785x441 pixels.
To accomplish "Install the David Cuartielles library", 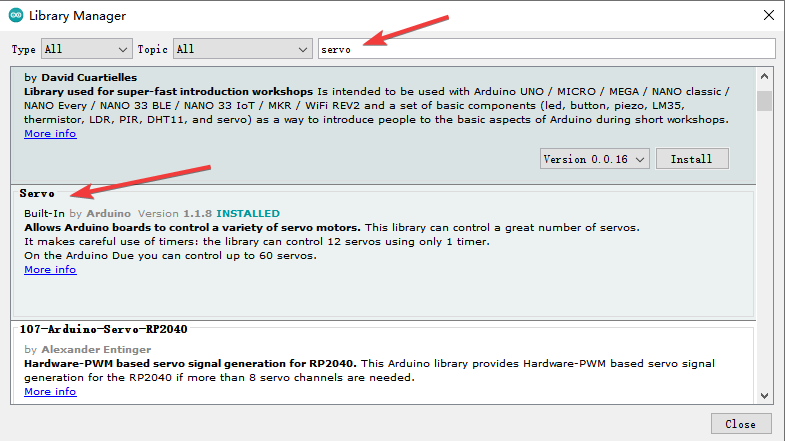I will pyautogui.click(x=692, y=159).
